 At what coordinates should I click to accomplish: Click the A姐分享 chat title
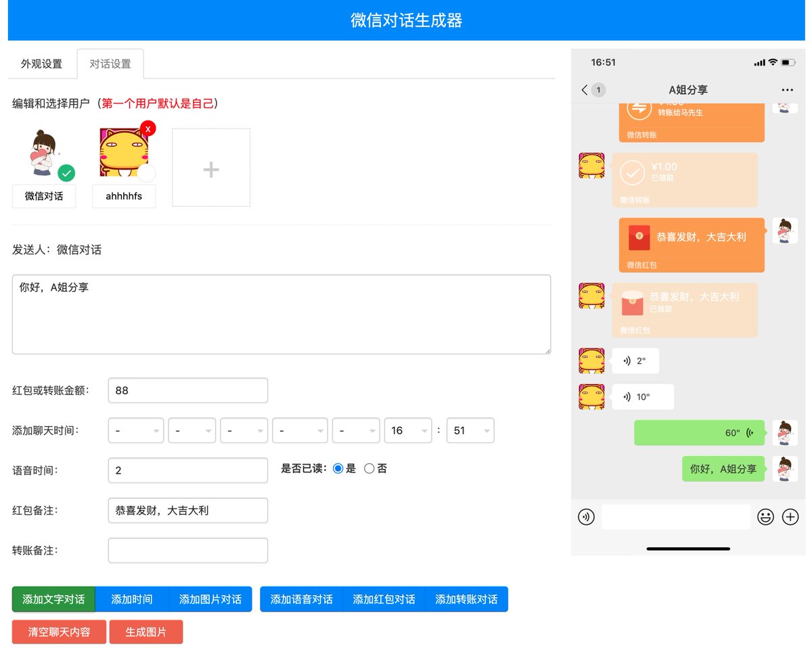[x=688, y=90]
